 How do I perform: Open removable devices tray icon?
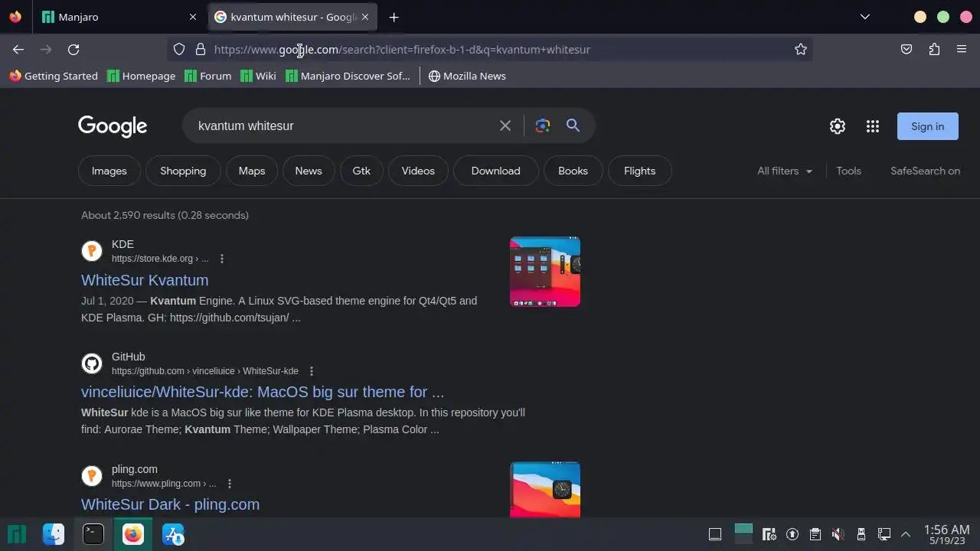[x=861, y=534]
